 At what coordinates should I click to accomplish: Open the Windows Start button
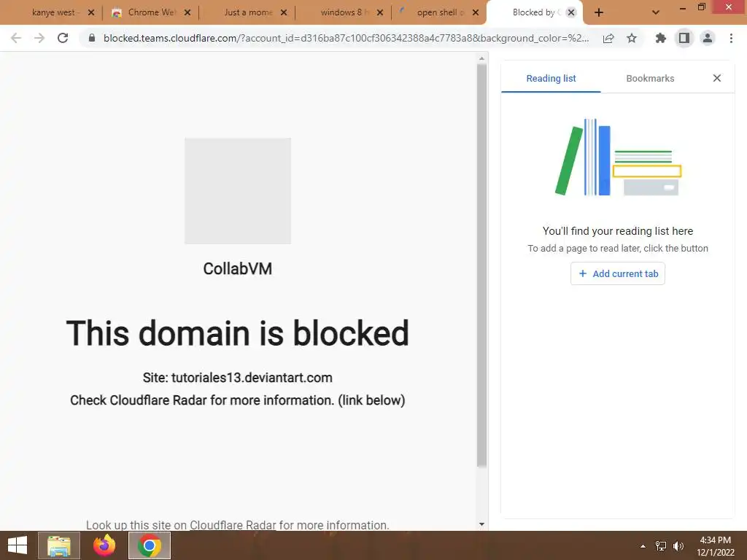point(18,545)
